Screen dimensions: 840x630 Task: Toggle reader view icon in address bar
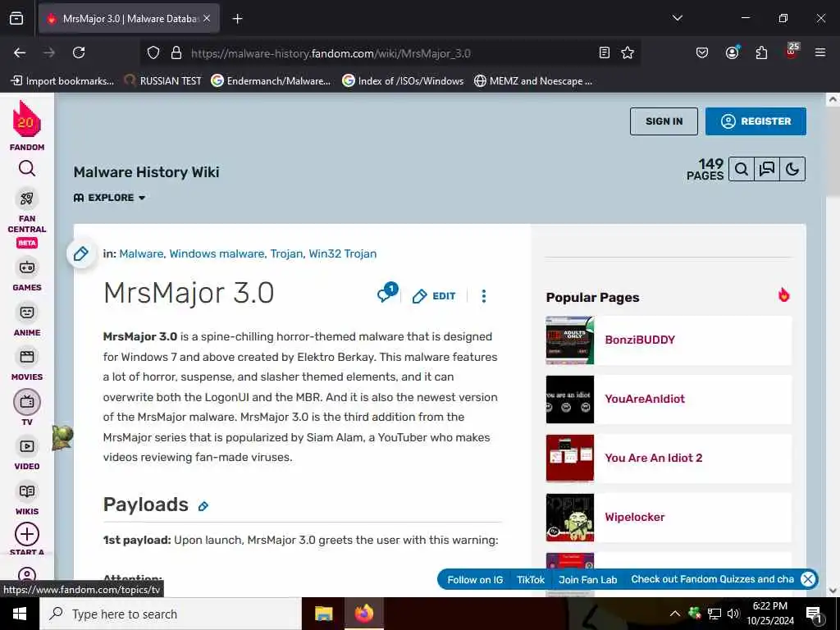tap(605, 52)
